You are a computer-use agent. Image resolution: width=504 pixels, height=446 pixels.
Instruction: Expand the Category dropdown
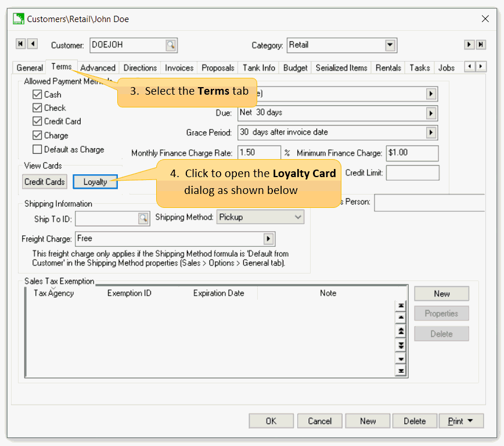click(390, 45)
